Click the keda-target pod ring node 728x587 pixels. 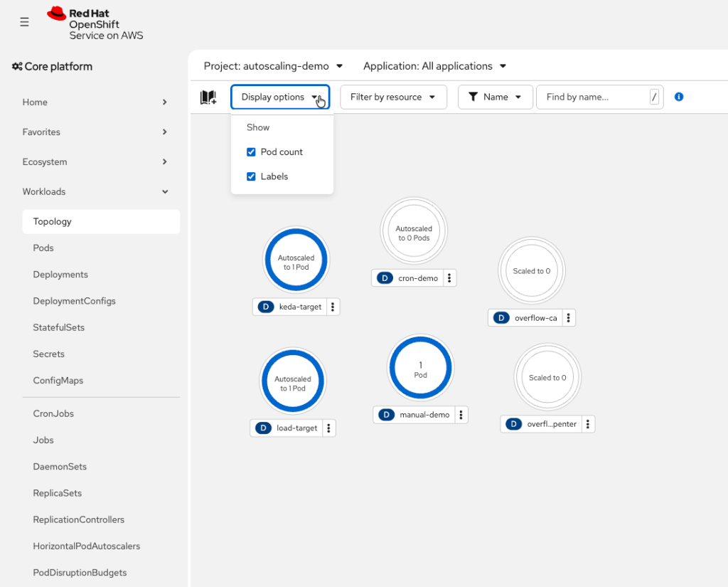point(296,259)
